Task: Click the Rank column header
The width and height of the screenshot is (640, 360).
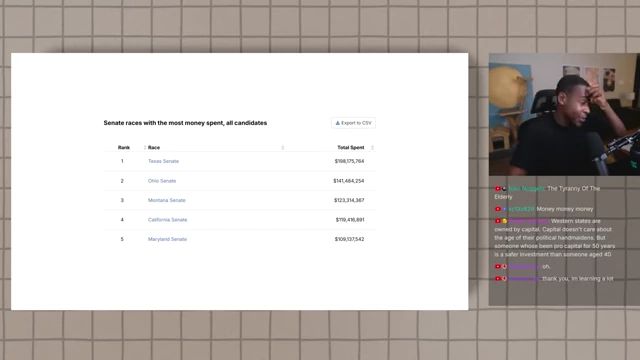Action: (x=124, y=148)
